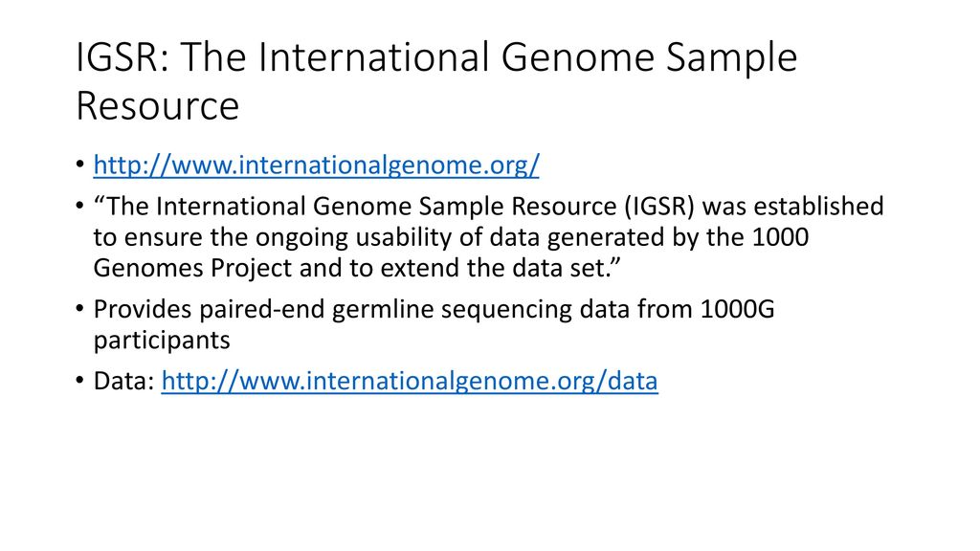This screenshot has width=980, height=551.
Task: Open the http://www.internationalgenome.org/ link
Action: [x=316, y=165]
